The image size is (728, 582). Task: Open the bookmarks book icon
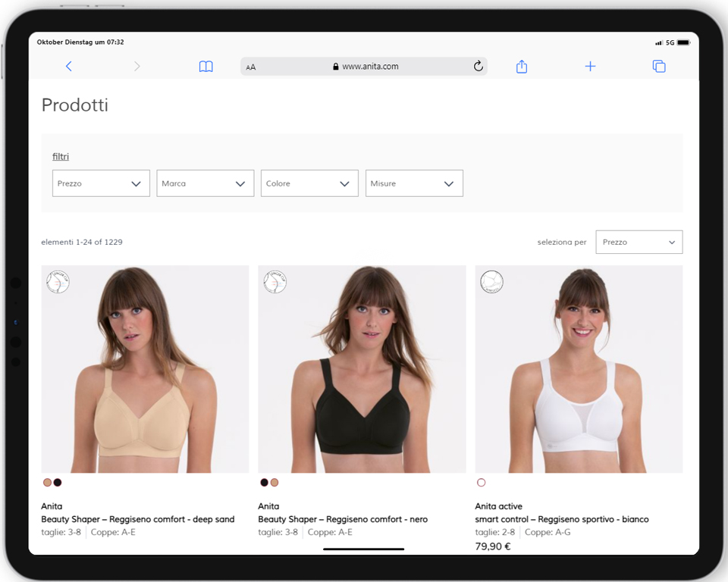pyautogui.click(x=206, y=67)
